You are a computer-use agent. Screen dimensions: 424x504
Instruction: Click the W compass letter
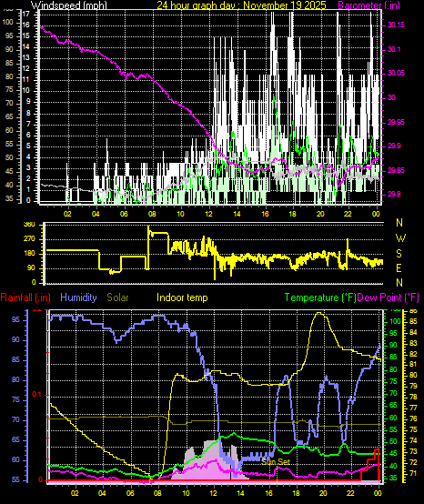400,238
